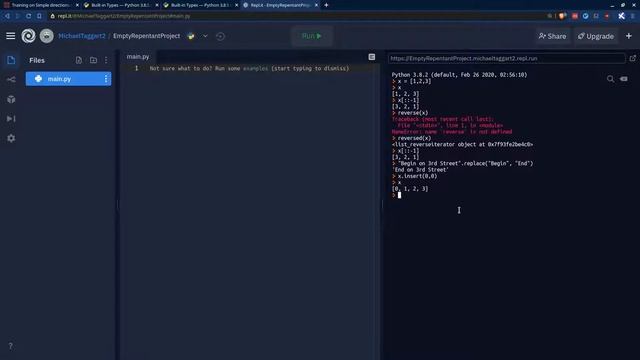640x360 pixels.
Task: Add a new file
Action: 79,60
